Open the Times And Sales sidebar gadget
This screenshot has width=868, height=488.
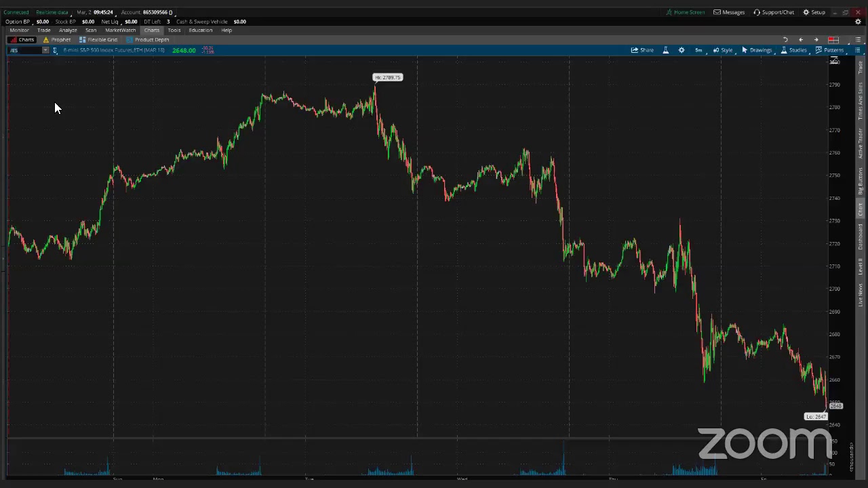pyautogui.click(x=861, y=102)
